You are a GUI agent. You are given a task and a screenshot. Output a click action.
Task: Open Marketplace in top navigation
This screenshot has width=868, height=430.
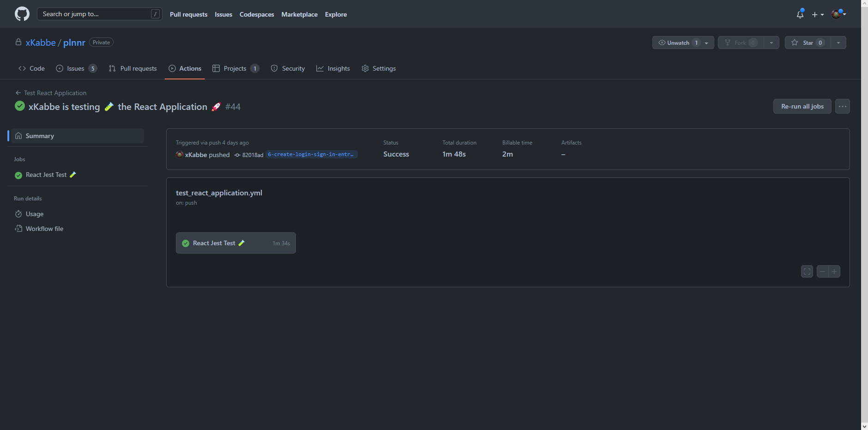pos(299,14)
